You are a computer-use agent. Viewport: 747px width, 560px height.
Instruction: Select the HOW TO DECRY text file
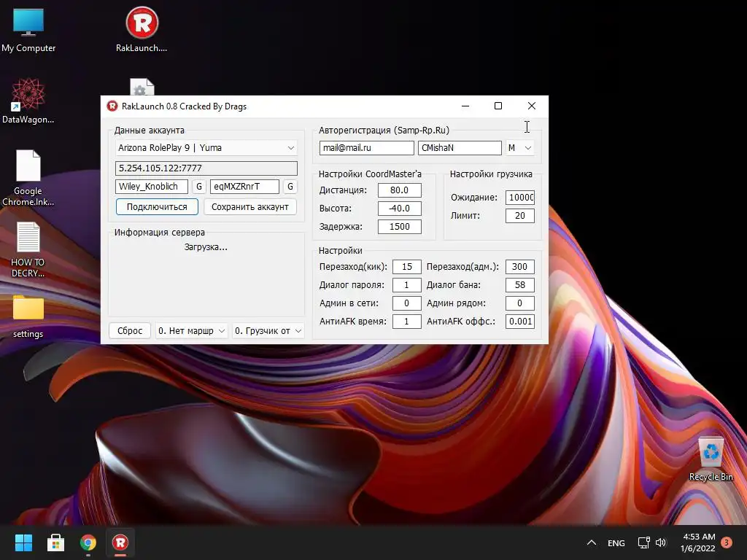(28, 249)
